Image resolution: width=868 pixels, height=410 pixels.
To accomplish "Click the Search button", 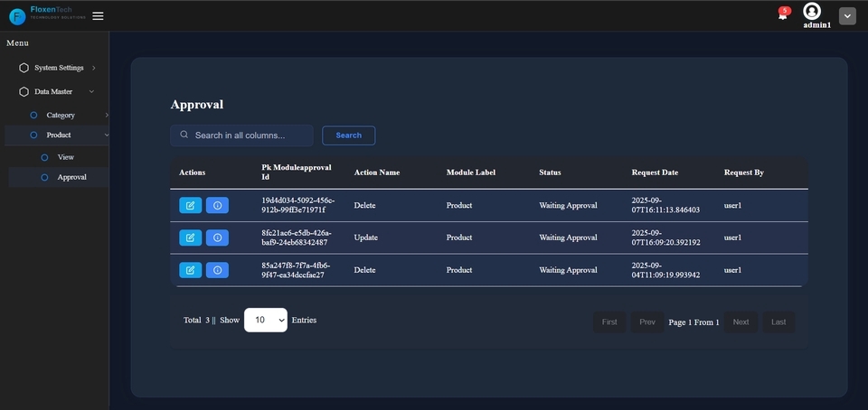I will (348, 135).
